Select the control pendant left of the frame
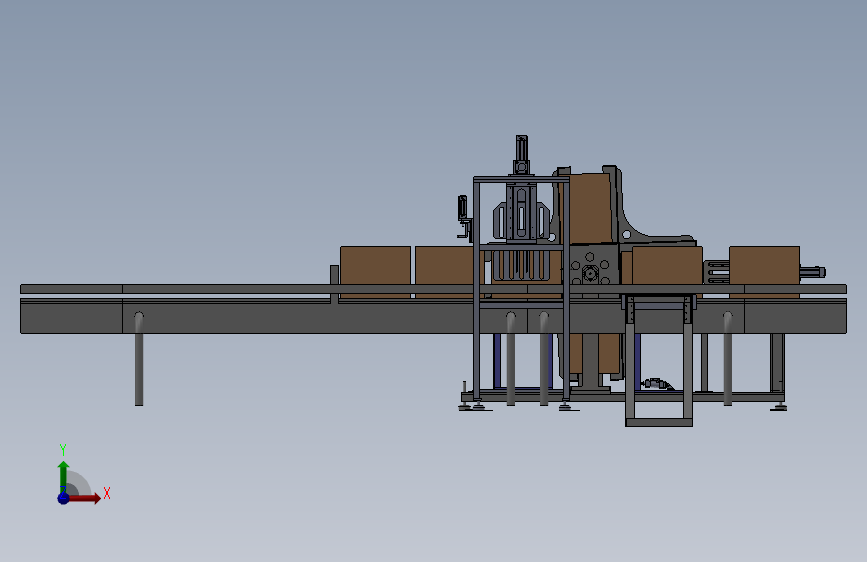The width and height of the screenshot is (867, 562). (x=463, y=216)
